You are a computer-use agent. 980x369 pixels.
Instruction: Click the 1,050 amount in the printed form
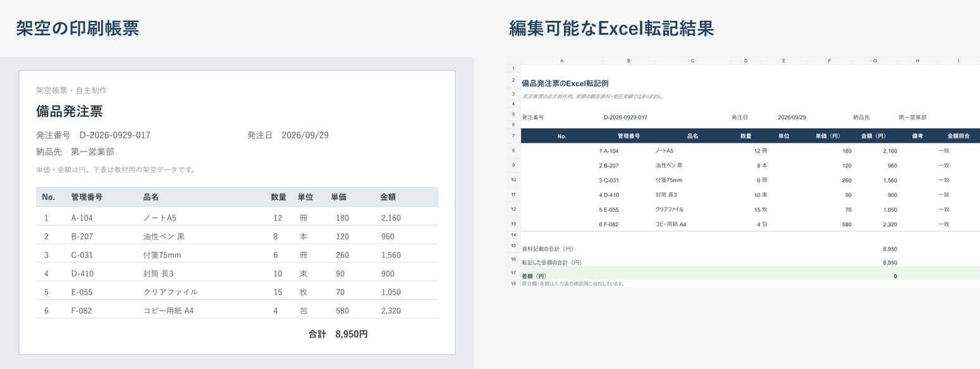point(391,292)
